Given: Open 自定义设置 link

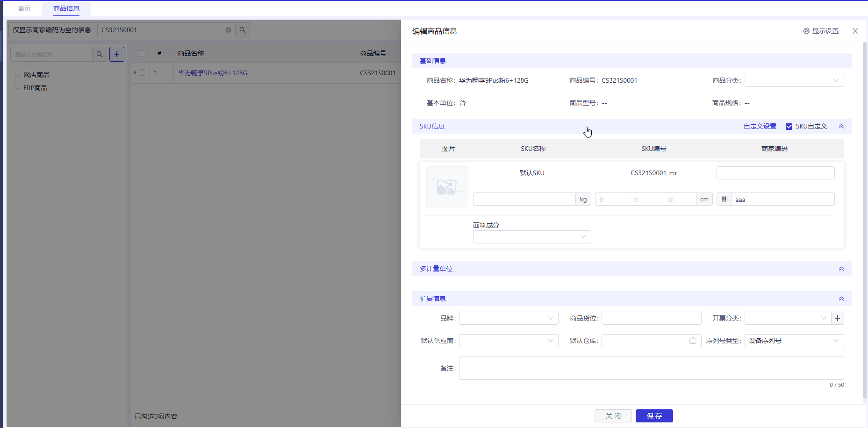Looking at the screenshot, I should (x=760, y=127).
